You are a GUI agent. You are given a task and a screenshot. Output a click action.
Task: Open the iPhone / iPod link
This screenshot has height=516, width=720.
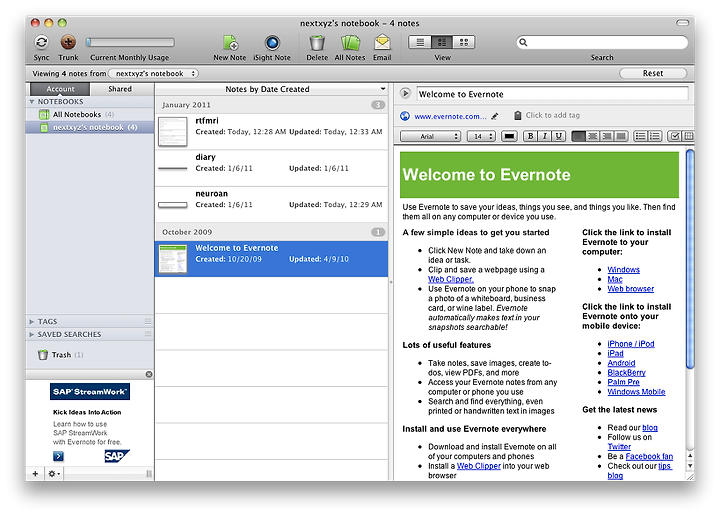[630, 344]
